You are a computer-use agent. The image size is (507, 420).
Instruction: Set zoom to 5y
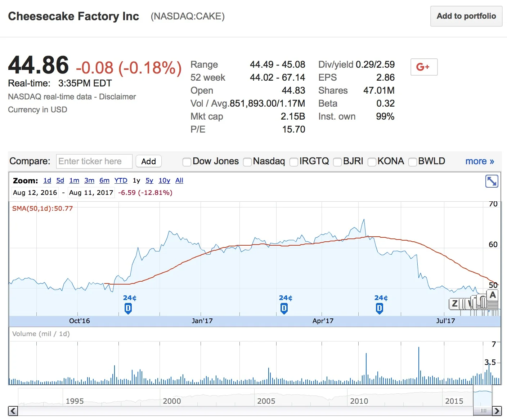149,180
